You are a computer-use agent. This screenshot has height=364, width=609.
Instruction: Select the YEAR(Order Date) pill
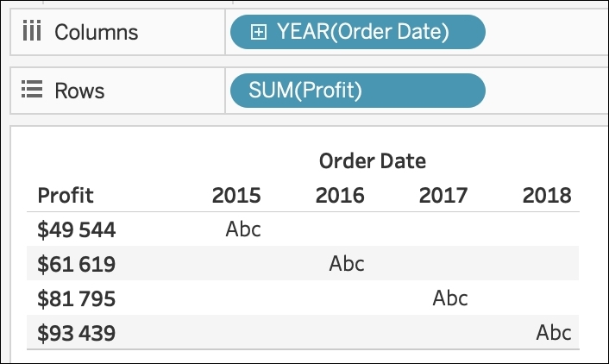362,33
